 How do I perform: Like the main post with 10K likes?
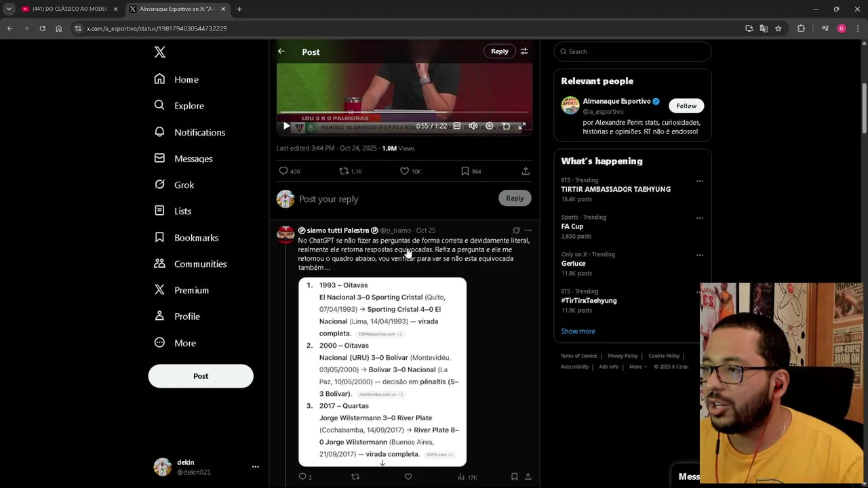point(410,171)
